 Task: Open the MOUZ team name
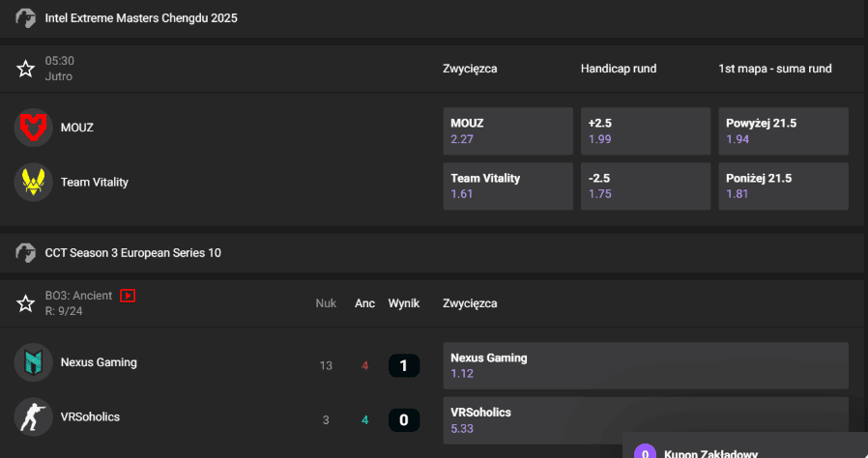[x=77, y=128]
